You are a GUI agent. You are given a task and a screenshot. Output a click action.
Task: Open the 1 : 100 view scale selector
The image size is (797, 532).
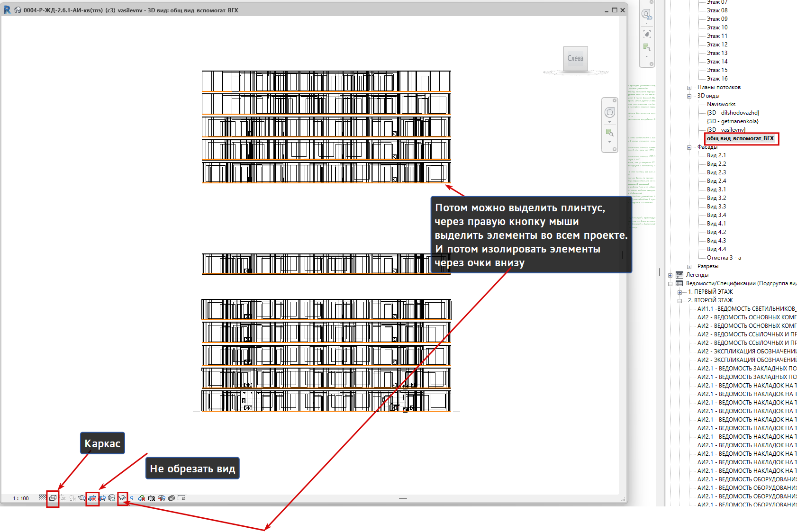pos(21,498)
